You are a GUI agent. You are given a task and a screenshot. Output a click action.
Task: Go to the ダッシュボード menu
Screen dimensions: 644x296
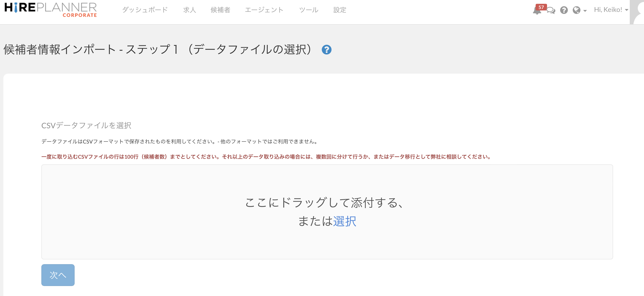(x=145, y=10)
